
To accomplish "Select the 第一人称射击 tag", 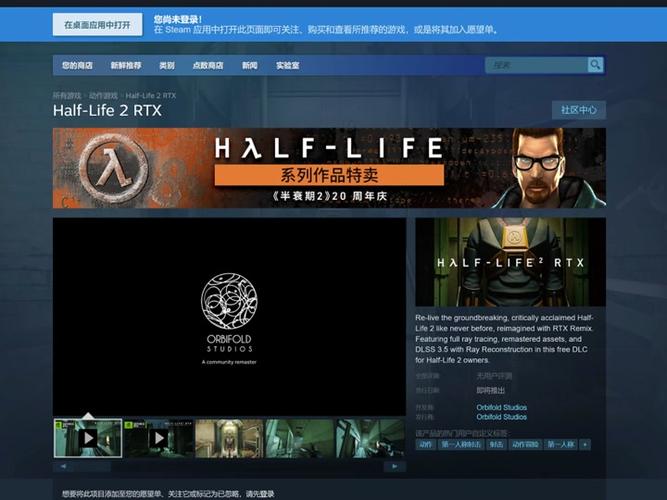I will click(461, 445).
